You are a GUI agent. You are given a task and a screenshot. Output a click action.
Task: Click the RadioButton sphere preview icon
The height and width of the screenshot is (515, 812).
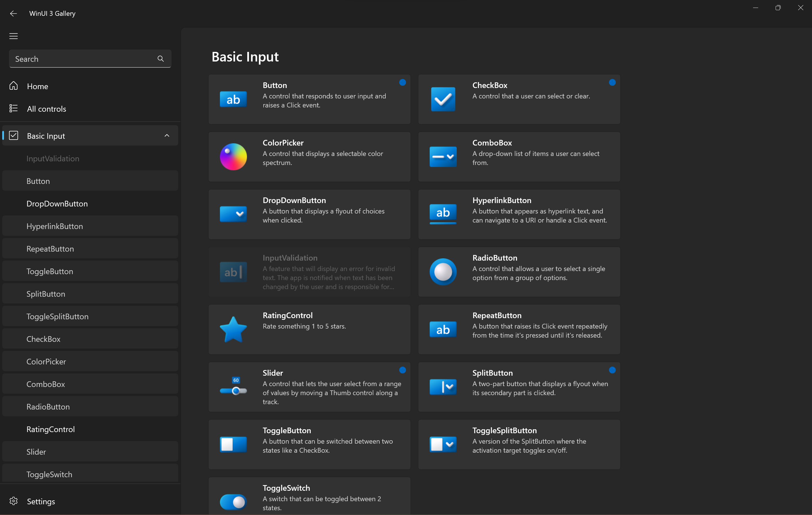pyautogui.click(x=443, y=272)
